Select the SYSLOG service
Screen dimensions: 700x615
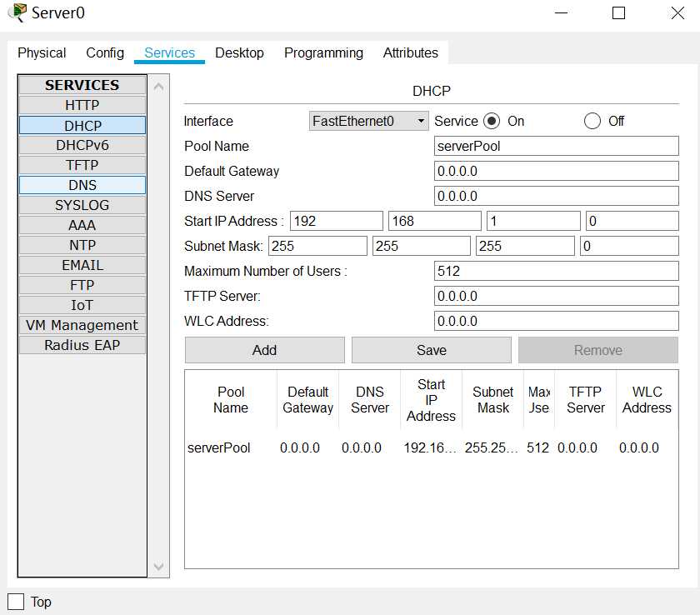[x=82, y=205]
